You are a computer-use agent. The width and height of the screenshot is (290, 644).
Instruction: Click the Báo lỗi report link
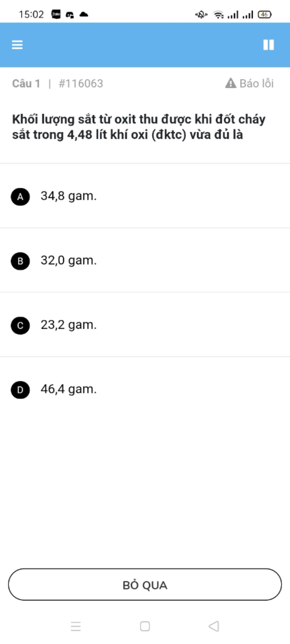pyautogui.click(x=257, y=84)
